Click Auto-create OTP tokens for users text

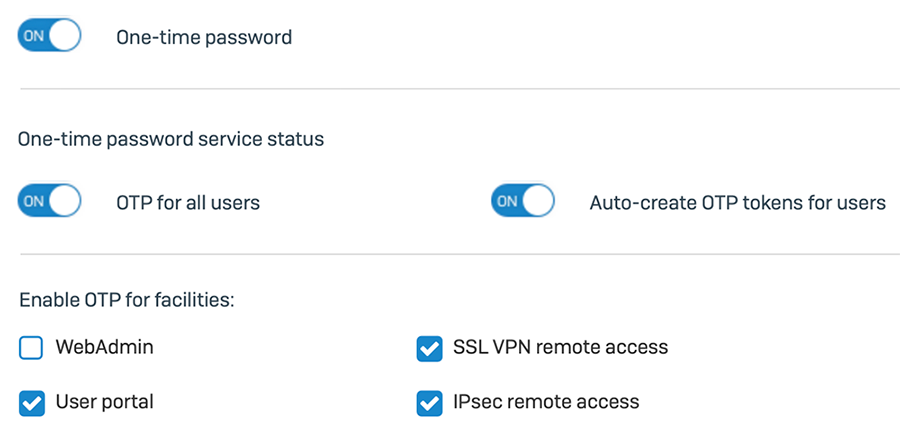coord(737,203)
